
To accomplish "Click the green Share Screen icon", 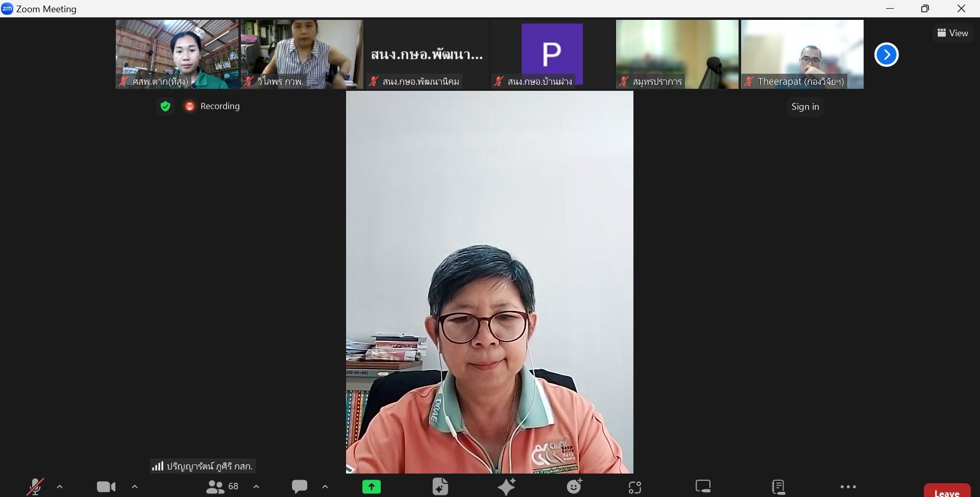I will [x=372, y=487].
